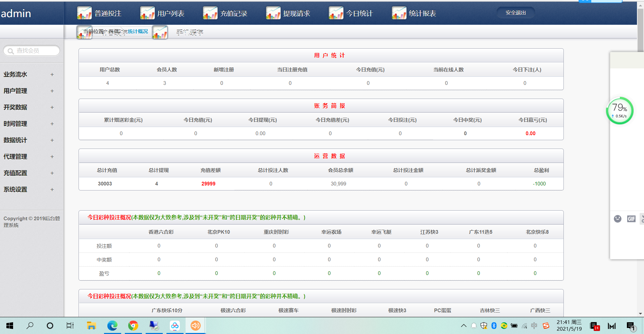644x334 pixels.
Task: Click the GIF icon on right panel
Action: pos(631,219)
